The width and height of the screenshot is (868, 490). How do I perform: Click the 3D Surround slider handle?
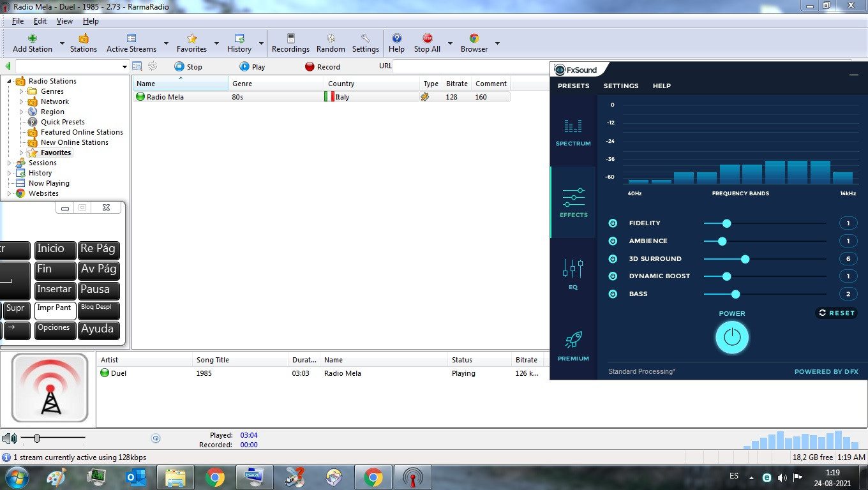coord(745,259)
